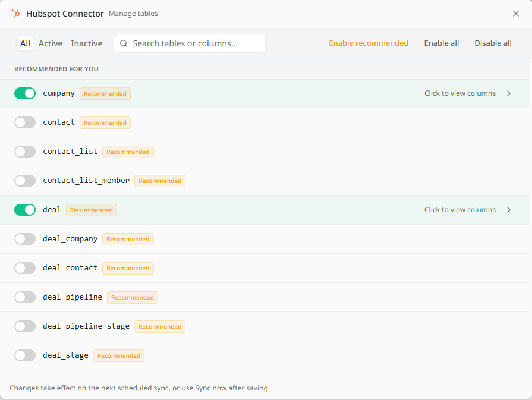Click the Hubspot Connector title
532x400 pixels.
tap(65, 14)
